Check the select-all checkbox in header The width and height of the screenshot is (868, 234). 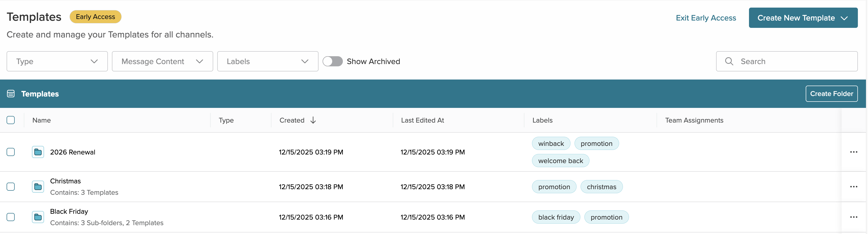tap(11, 120)
